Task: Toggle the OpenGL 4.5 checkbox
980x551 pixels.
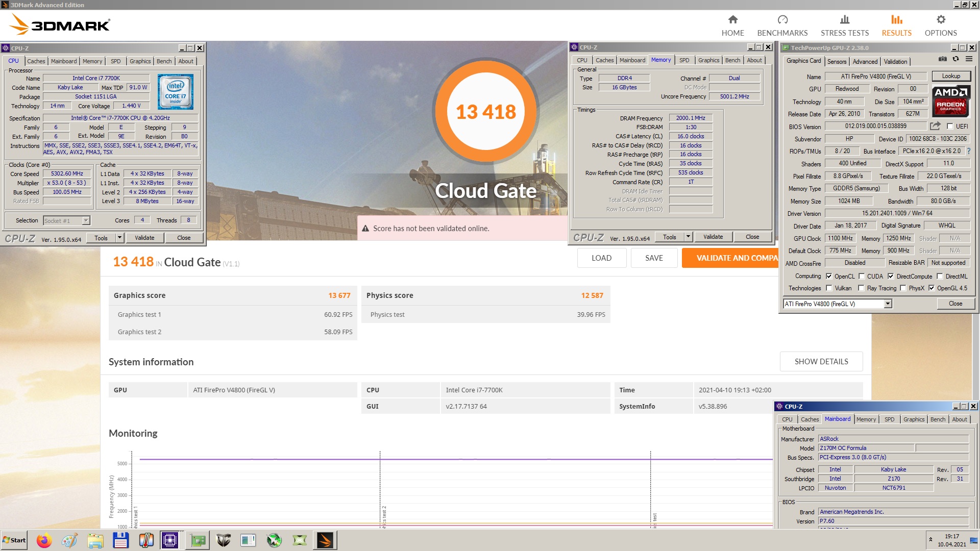Action: pyautogui.click(x=932, y=288)
